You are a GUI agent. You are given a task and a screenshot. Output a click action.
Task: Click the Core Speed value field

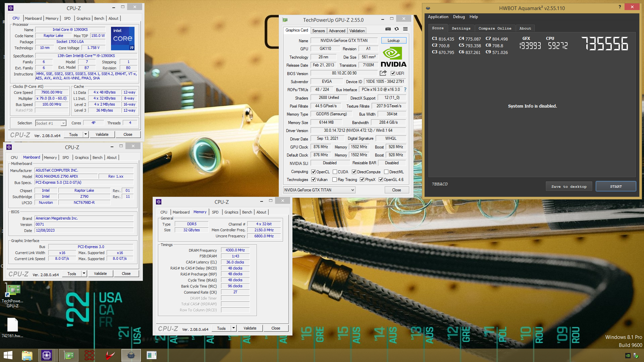[52, 92]
